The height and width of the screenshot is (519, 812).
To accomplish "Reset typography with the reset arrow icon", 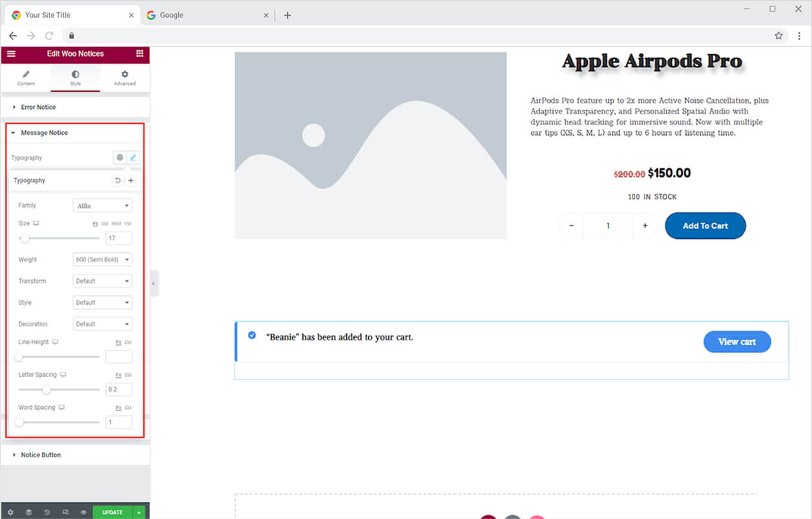I will click(x=118, y=181).
